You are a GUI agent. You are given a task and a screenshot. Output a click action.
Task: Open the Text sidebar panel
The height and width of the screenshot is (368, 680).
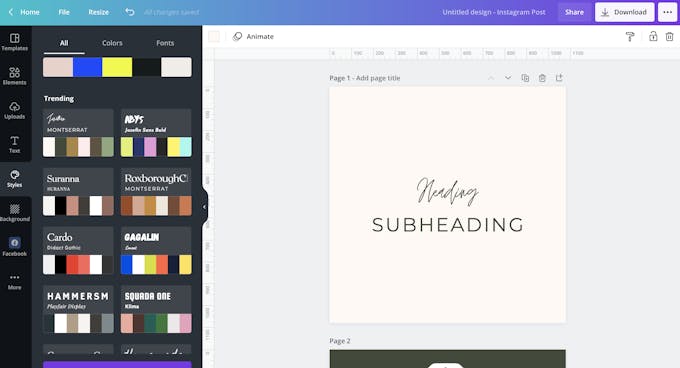(x=15, y=144)
